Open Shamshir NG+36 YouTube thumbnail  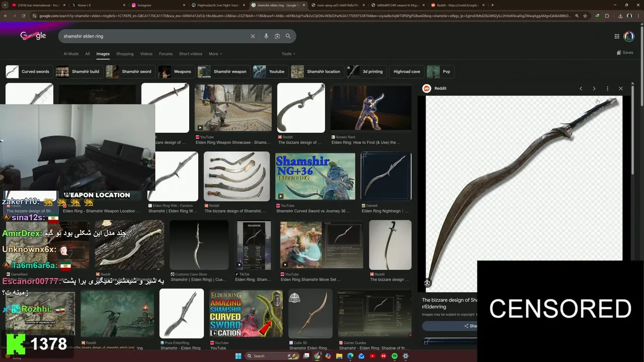click(315, 176)
